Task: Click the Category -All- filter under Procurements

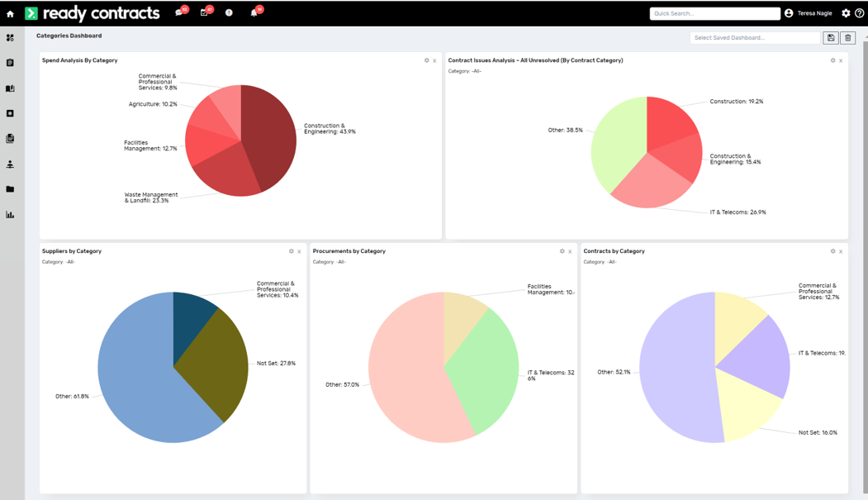Action: (x=330, y=262)
